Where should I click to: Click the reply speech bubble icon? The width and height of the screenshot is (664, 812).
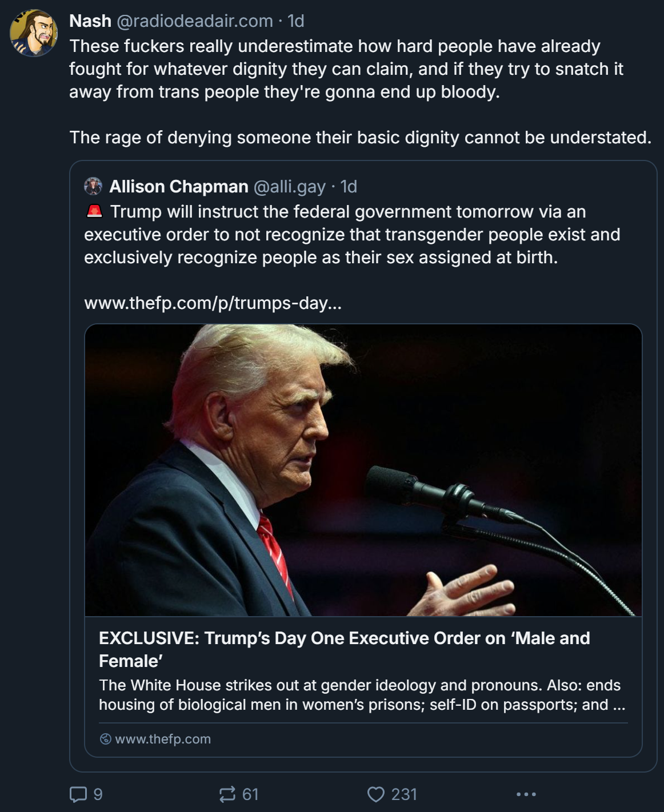tap(78, 794)
